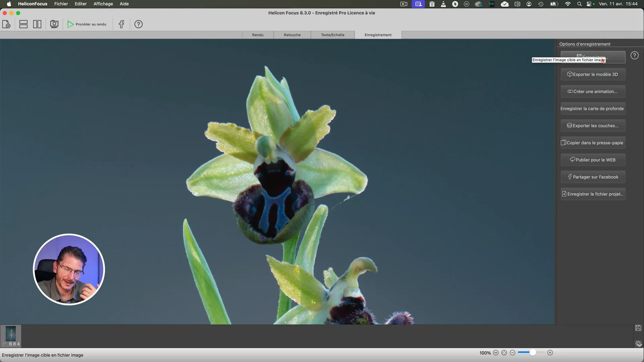Image resolution: width=644 pixels, height=362 pixels.
Task: Click Publier pour le WEB button
Action: pyautogui.click(x=593, y=160)
